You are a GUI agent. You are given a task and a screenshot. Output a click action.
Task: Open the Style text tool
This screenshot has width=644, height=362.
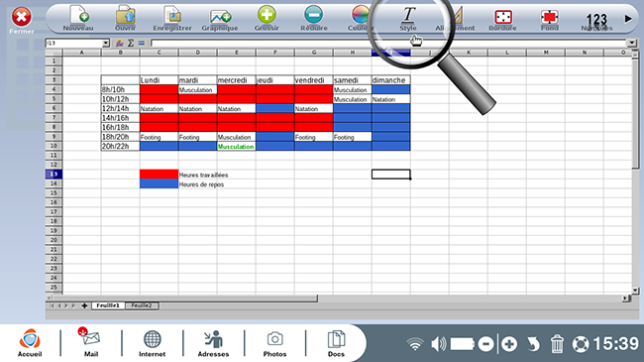click(x=408, y=18)
